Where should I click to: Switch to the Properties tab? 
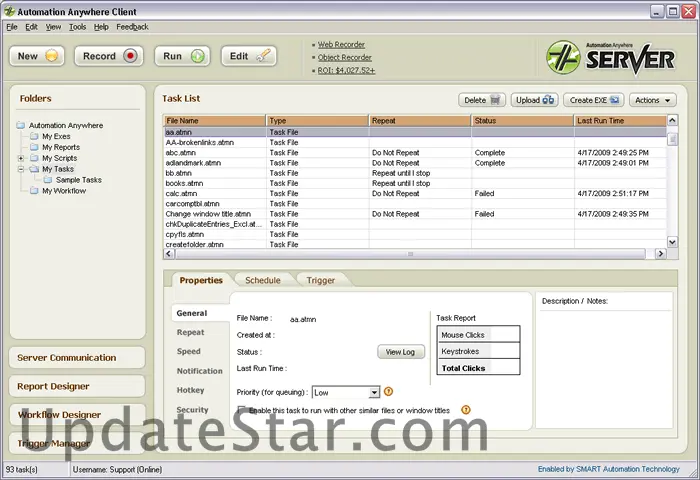[x=201, y=280]
